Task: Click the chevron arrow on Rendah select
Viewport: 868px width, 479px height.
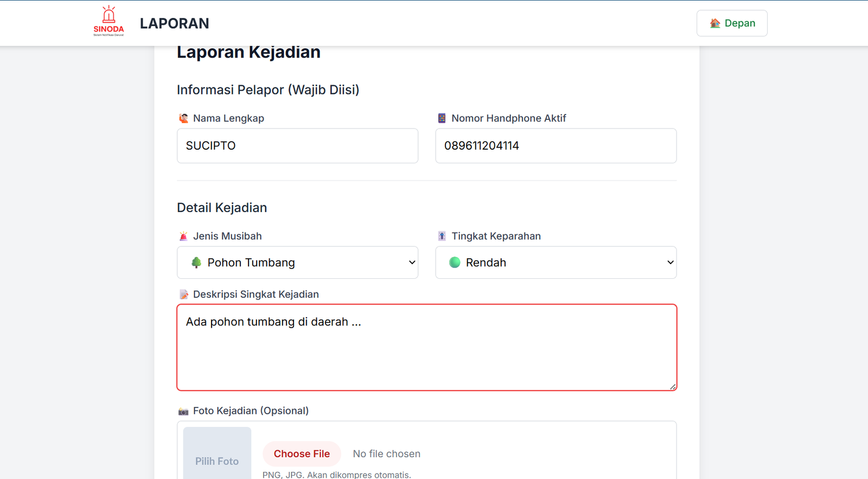Action: click(x=670, y=263)
